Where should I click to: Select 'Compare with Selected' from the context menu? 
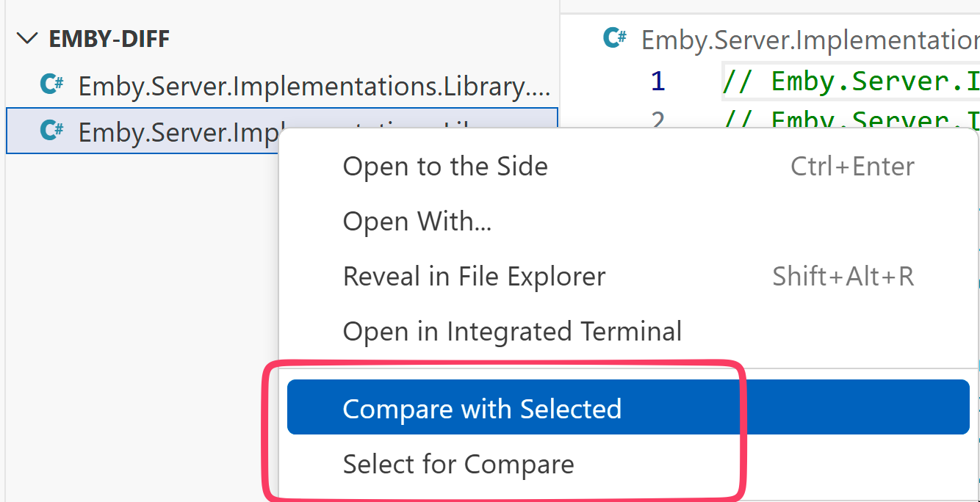tap(483, 408)
